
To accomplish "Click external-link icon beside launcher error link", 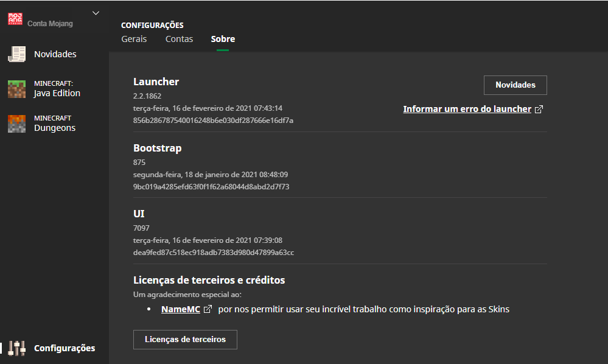I will click(x=539, y=110).
